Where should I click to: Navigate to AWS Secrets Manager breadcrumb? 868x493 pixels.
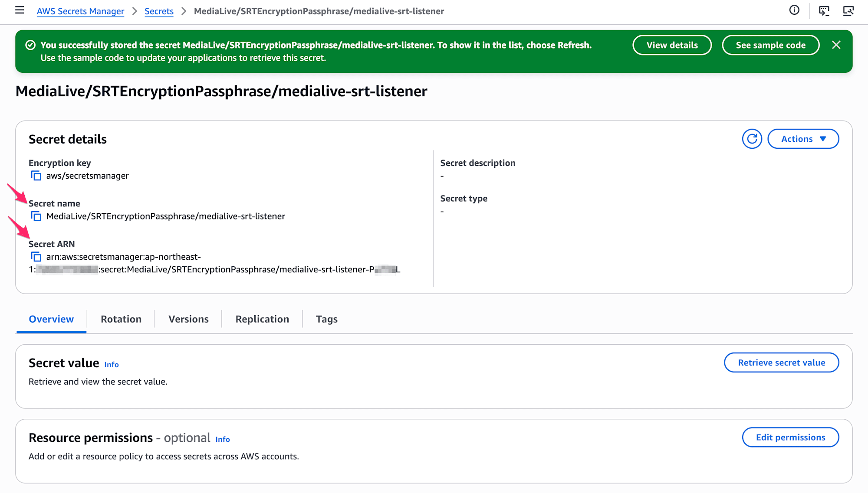[80, 11]
